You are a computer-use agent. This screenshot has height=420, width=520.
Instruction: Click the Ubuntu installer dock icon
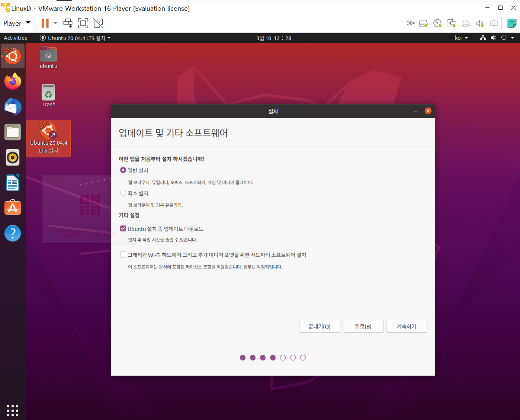[x=13, y=56]
